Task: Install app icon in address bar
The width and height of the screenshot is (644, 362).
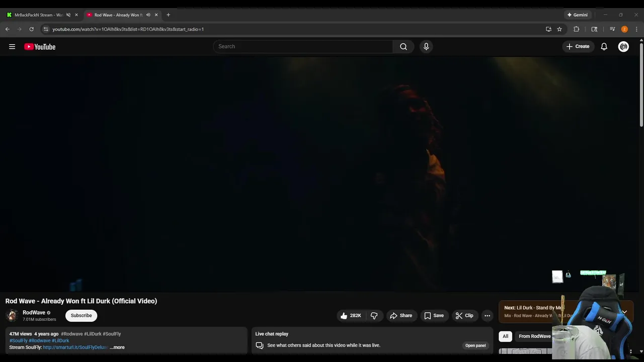Action: pyautogui.click(x=548, y=29)
